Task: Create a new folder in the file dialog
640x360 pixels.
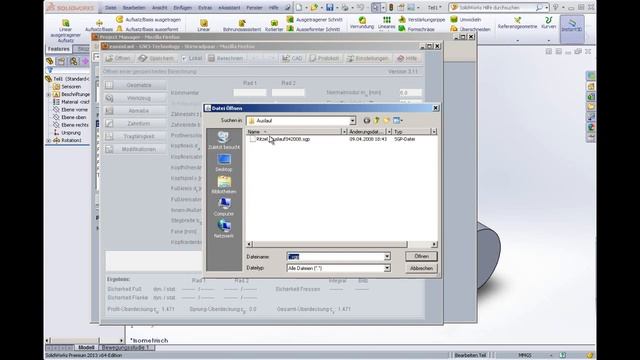Action: tap(386, 120)
